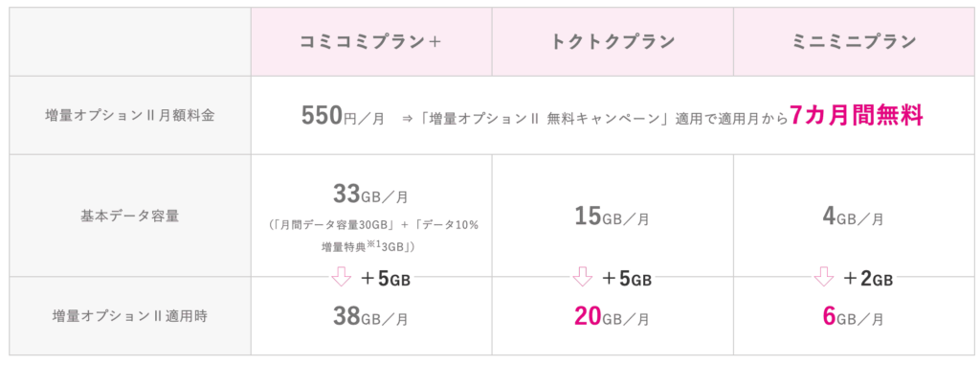980x365 pixels.
Task: Click the pink 7カ月間無料 text
Action: [x=856, y=116]
